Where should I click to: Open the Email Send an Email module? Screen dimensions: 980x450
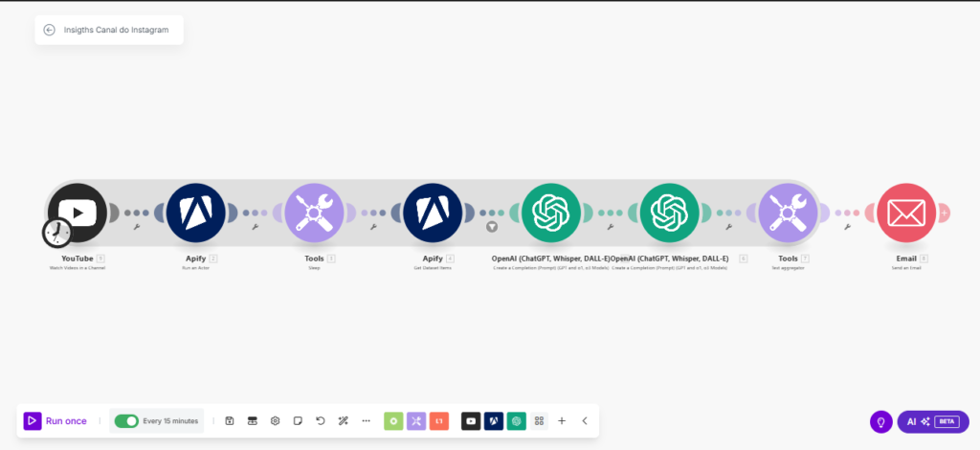pyautogui.click(x=905, y=213)
